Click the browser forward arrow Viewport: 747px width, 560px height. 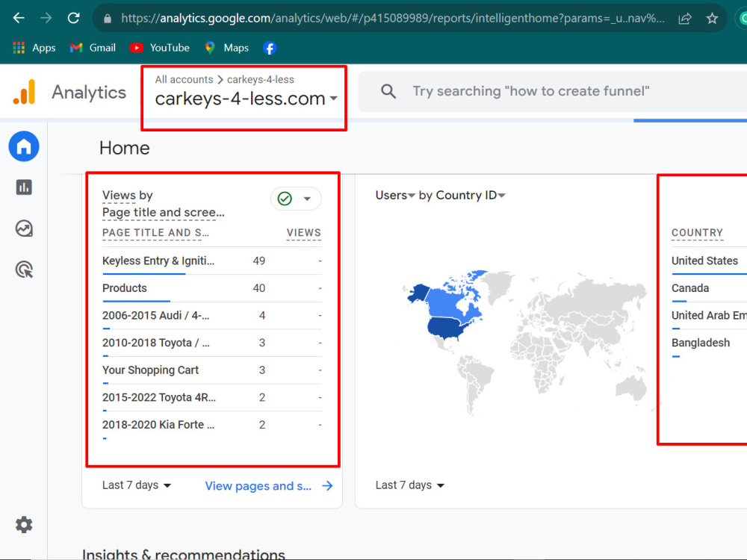46,18
